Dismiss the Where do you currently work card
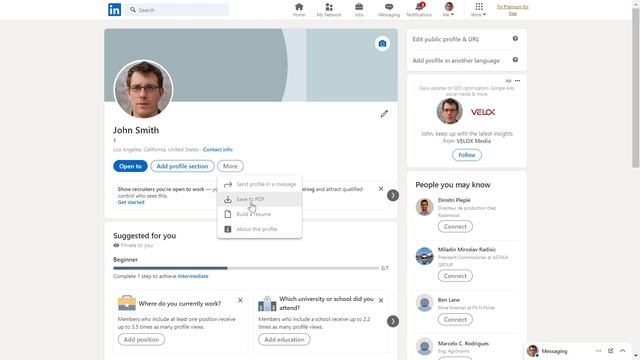640x360 pixels. point(240,300)
